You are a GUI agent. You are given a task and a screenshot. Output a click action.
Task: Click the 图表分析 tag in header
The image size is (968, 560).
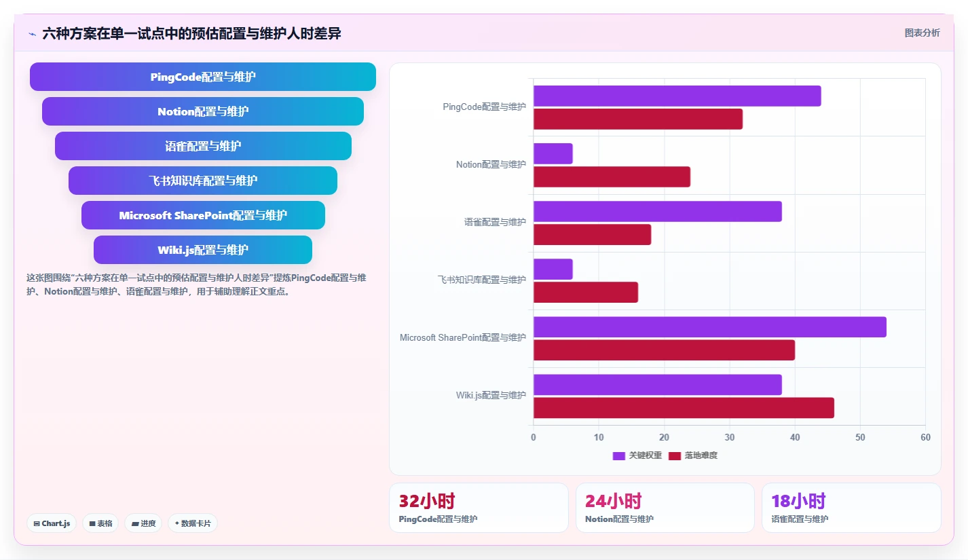coord(922,33)
